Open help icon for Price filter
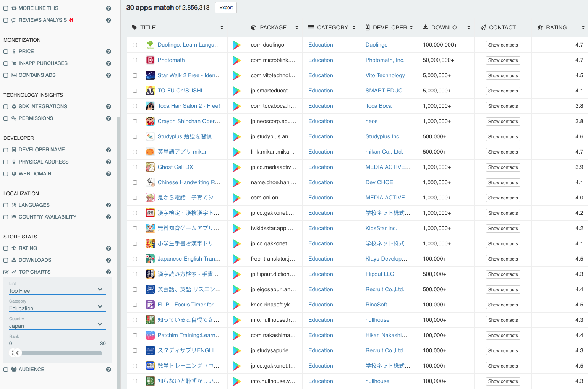588x389 pixels. coord(109,52)
